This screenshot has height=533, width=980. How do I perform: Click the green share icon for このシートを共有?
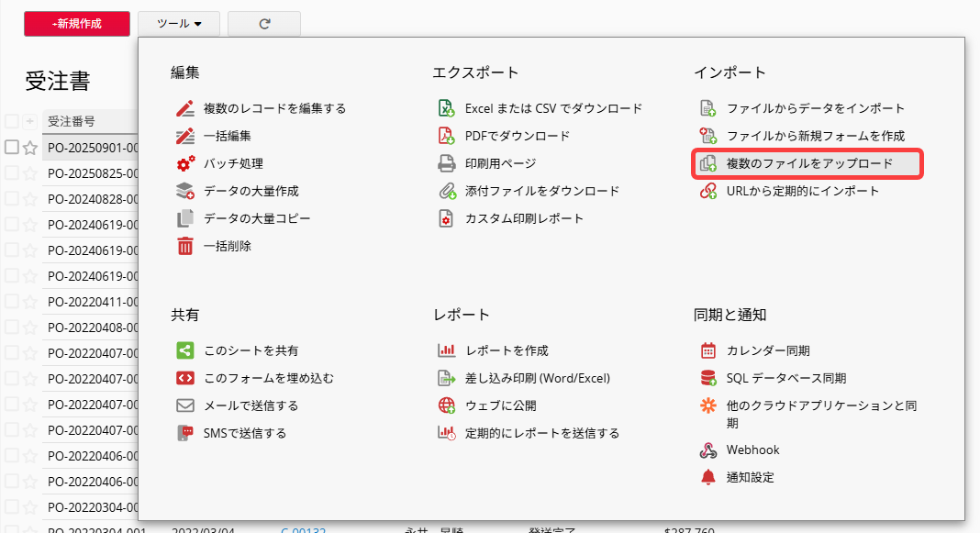185,350
